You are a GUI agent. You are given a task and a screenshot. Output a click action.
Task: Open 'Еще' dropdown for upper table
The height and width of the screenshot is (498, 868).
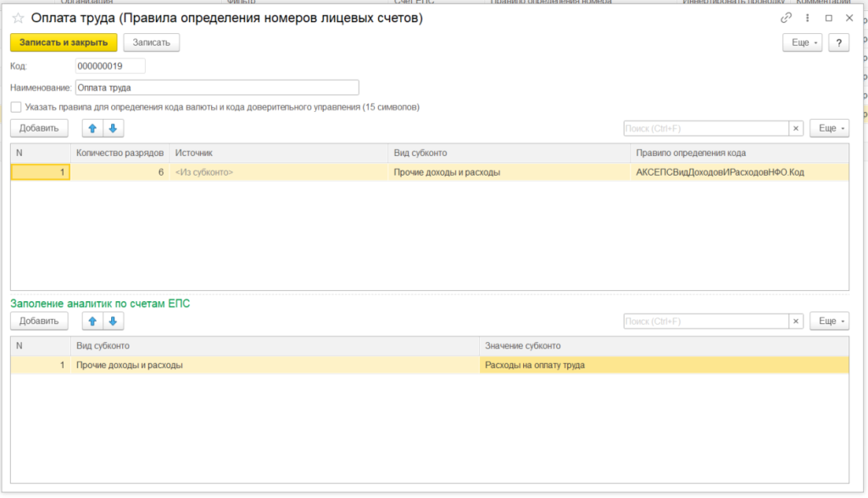[x=829, y=128]
